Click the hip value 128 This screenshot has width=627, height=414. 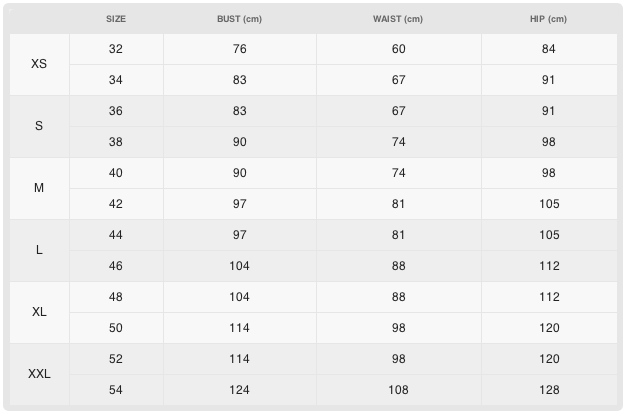click(548, 390)
